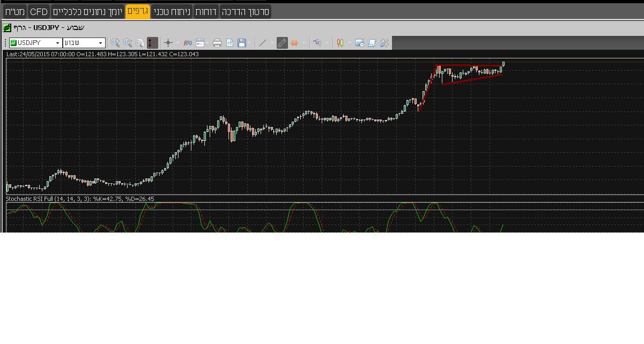Expand the chart type dropdown arrow
Viewport: 644px width, 344px height.
[349, 43]
